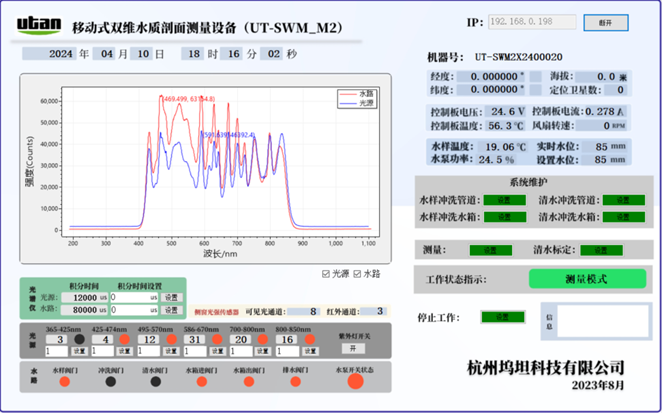Click the 断开 disconnect button
This screenshot has height=413, width=662.
606,21
